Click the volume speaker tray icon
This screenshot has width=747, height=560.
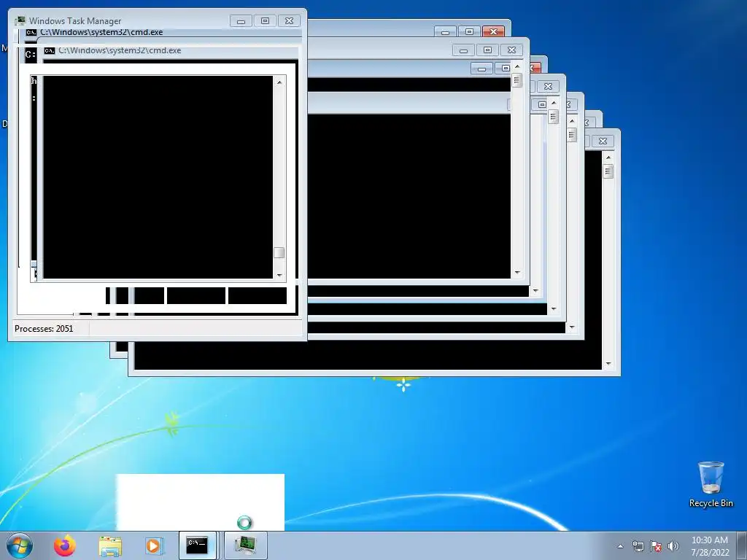(673, 546)
